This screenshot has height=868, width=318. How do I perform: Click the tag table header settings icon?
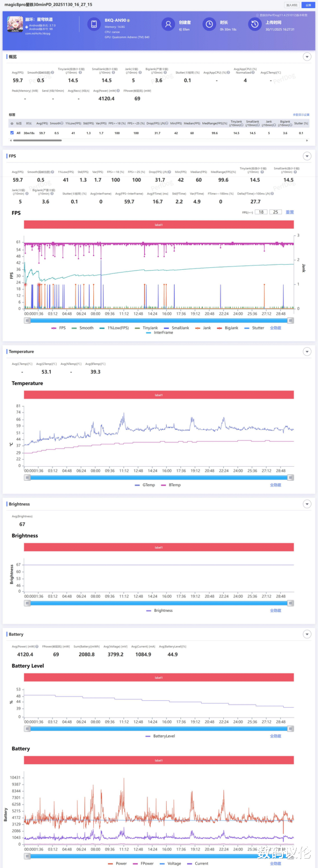tap(12, 123)
